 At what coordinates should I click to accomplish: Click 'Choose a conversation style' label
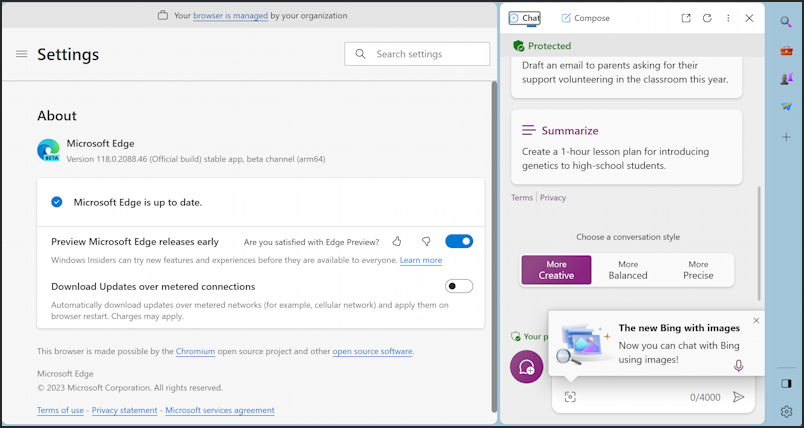(x=628, y=237)
